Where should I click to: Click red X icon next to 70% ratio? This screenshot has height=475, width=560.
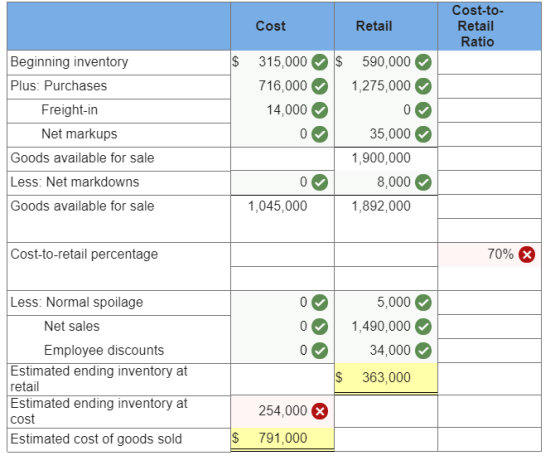click(527, 255)
